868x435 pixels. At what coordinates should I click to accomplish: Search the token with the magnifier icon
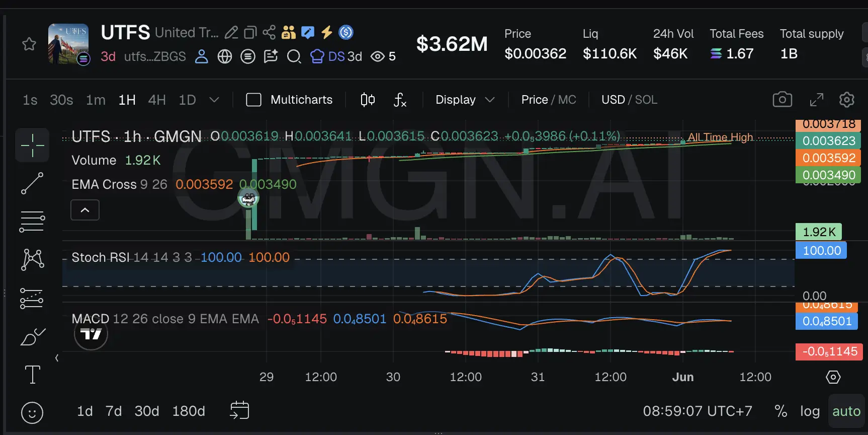point(294,56)
